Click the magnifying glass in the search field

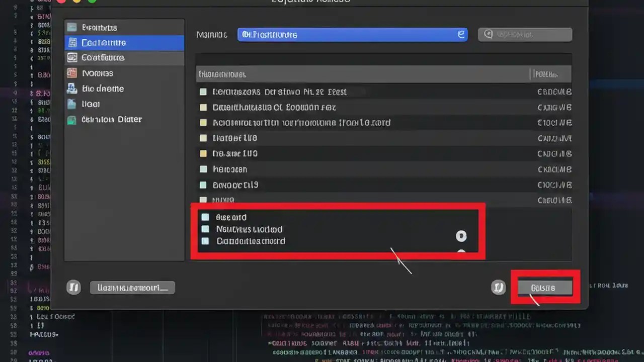click(x=488, y=34)
